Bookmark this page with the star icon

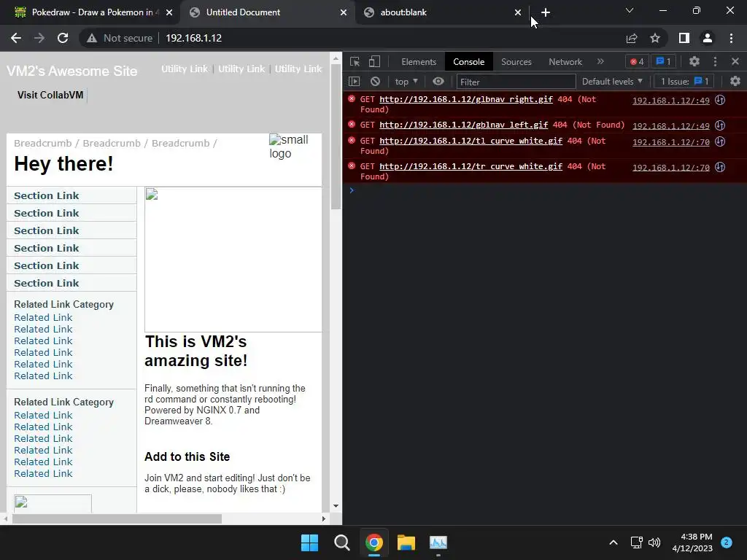(655, 38)
